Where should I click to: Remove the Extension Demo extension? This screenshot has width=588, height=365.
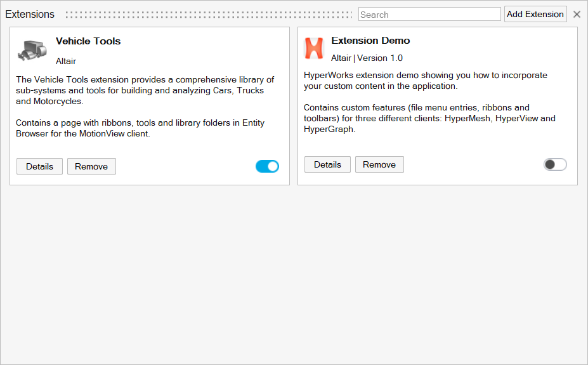379,164
